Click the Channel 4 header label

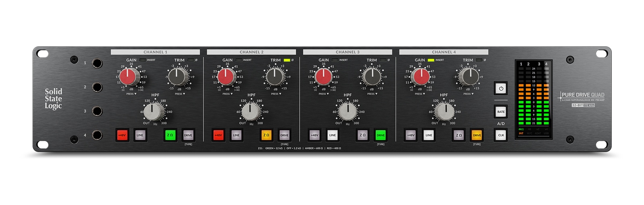443,52
